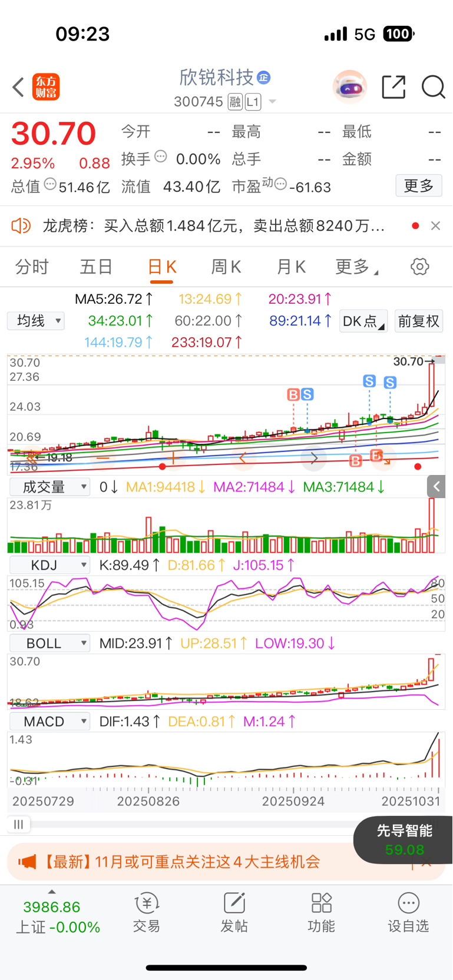Image resolution: width=453 pixels, height=980 pixels.
Task: Open the 成交量 indicator dropdown
Action: point(50,487)
